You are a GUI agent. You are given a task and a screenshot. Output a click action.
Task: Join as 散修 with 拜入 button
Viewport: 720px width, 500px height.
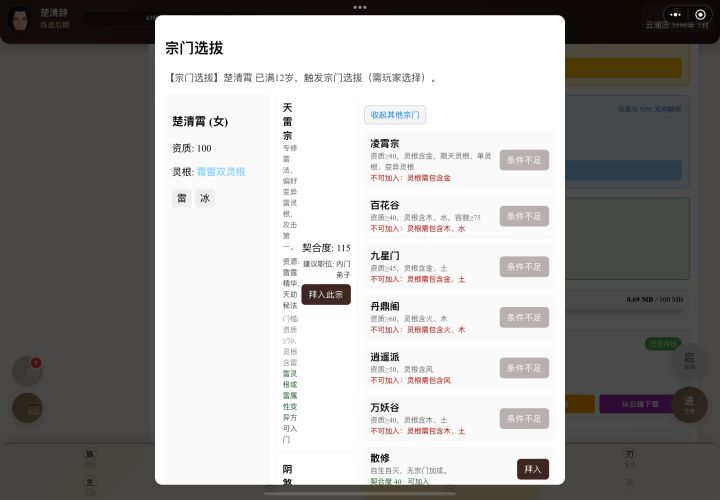coord(533,469)
